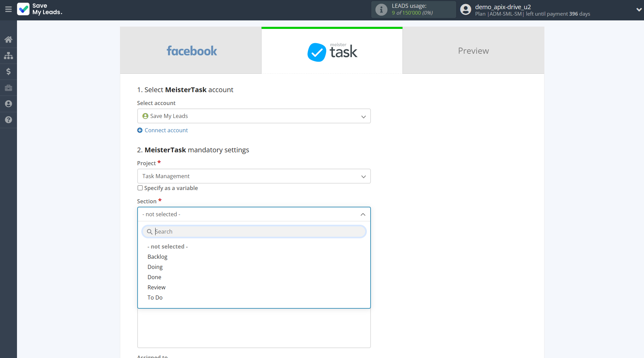Open the help question mark icon
644x358 pixels.
click(x=8, y=120)
